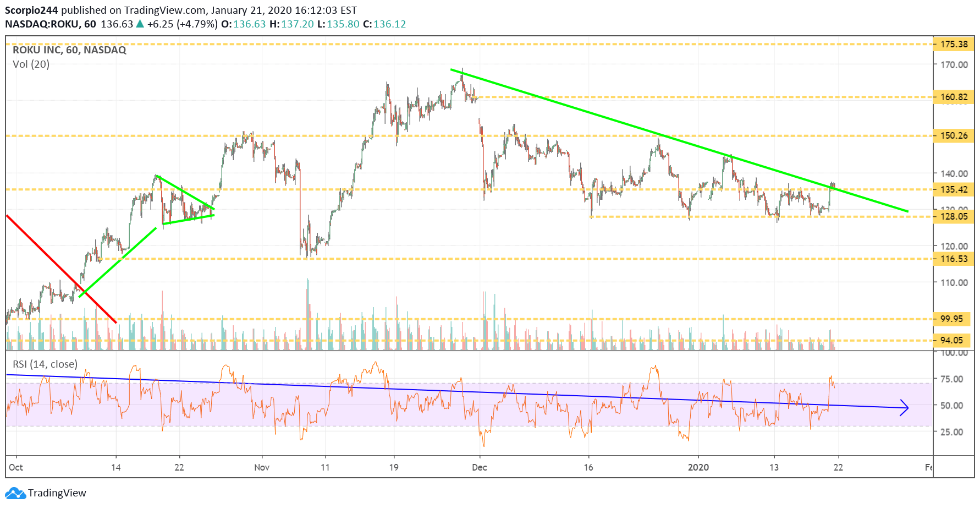Click the RSI 75.00 axis value

pos(951,379)
